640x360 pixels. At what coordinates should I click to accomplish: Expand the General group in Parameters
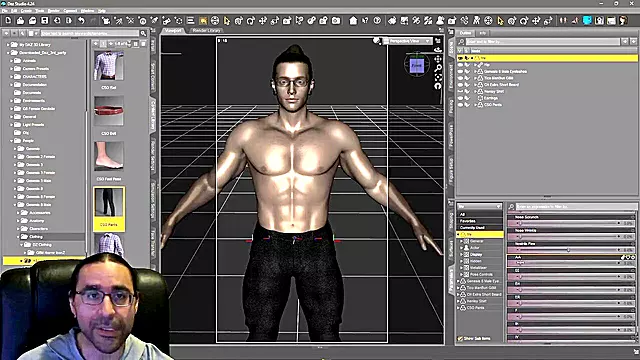(462, 241)
